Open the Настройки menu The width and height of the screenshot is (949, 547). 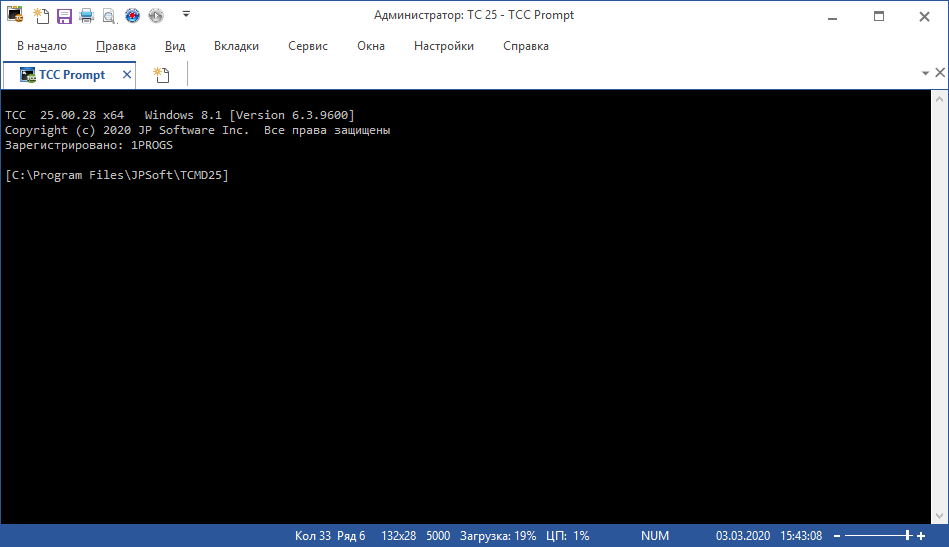[444, 46]
